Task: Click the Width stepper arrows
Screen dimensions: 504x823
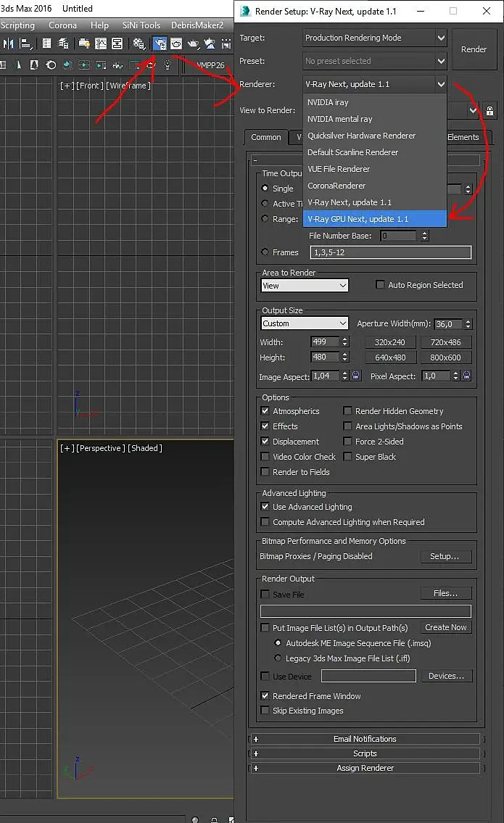Action: 345,342
